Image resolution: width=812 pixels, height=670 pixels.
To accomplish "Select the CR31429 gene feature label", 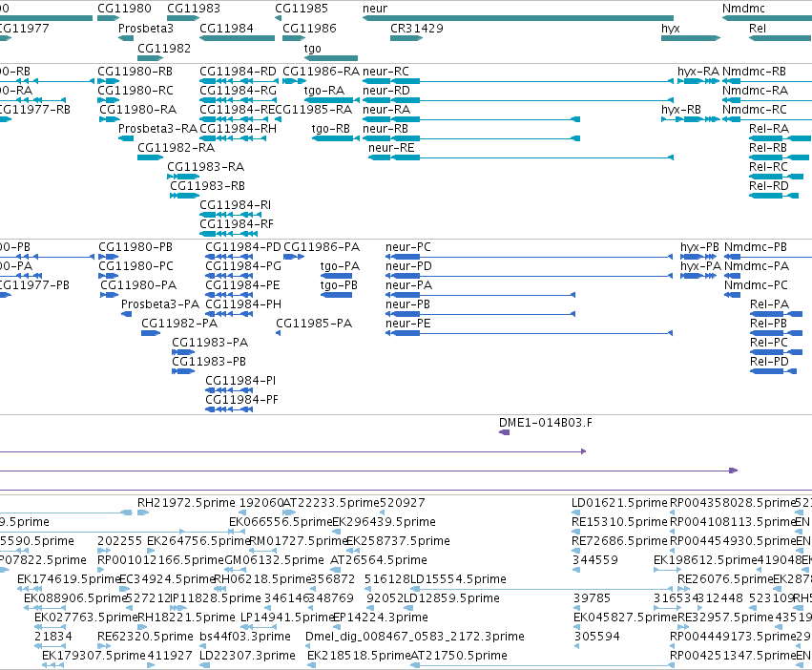I will point(417,29).
